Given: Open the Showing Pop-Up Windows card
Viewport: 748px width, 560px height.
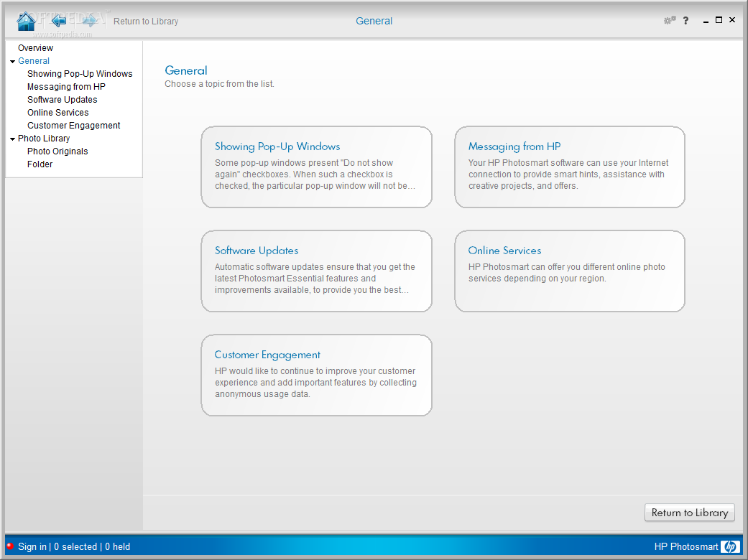Looking at the screenshot, I should [316, 167].
